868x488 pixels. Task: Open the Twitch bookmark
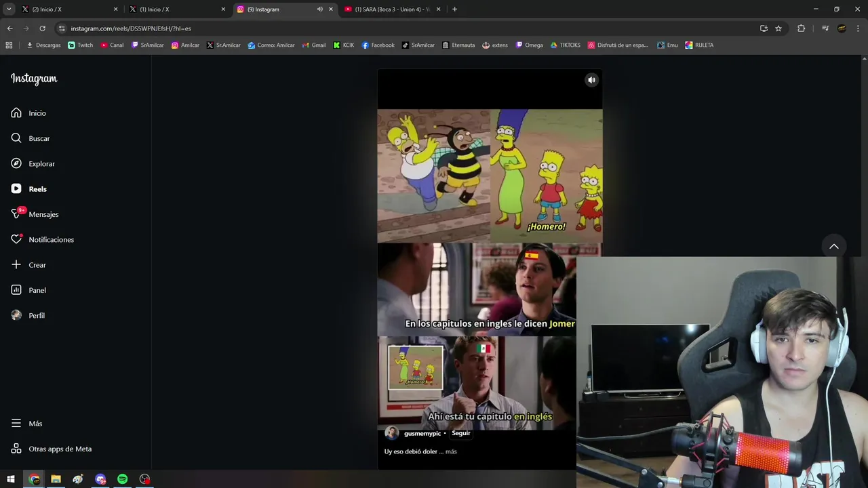80,45
